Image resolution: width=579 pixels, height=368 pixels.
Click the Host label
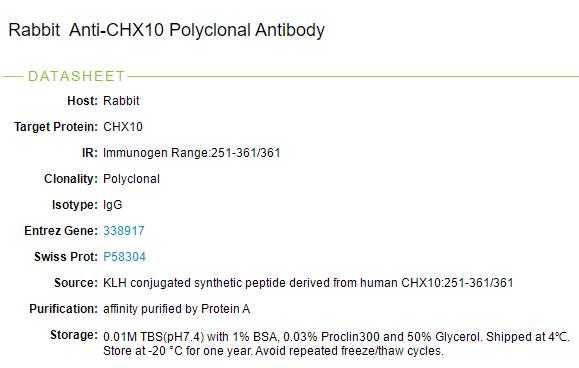(x=82, y=100)
